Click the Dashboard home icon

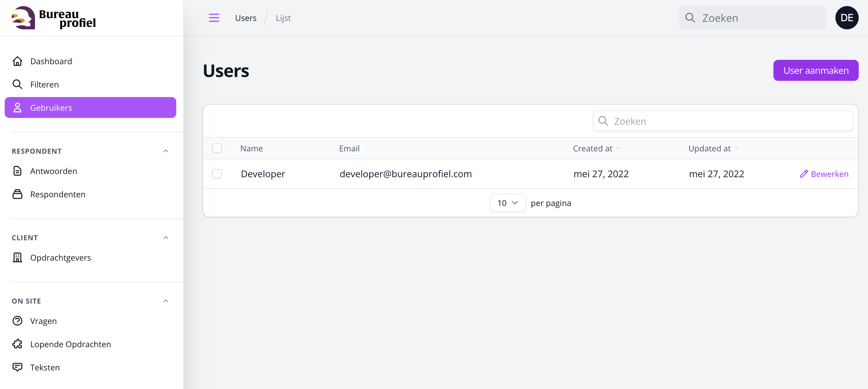(x=17, y=61)
